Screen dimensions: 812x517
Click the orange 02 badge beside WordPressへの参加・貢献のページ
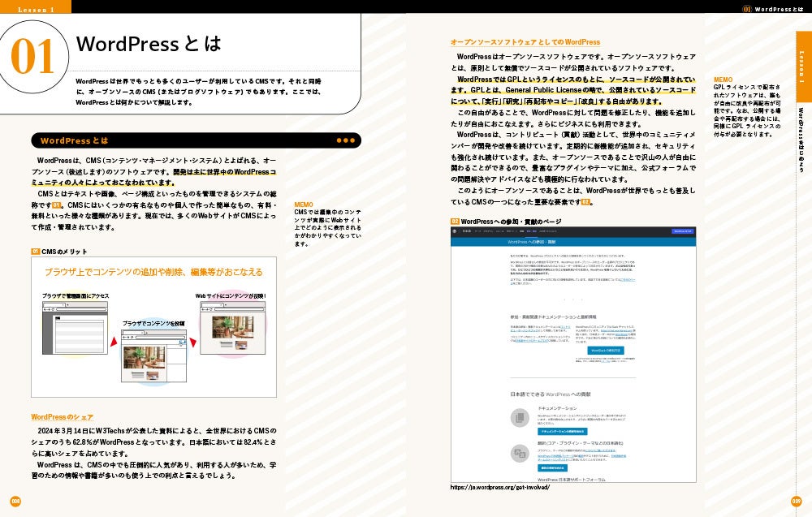point(455,222)
